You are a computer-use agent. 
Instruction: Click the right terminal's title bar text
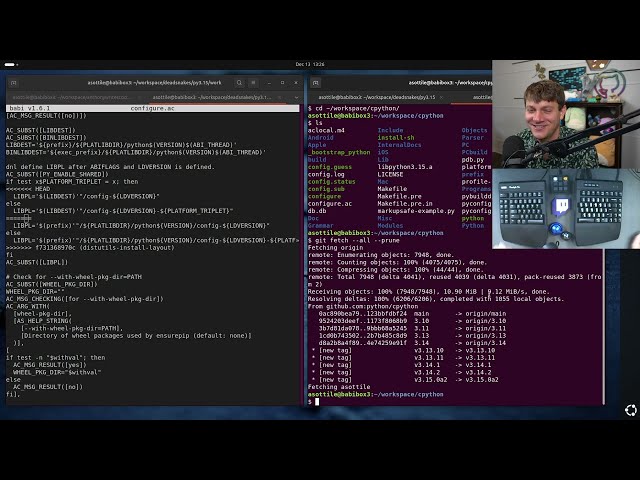(450, 82)
